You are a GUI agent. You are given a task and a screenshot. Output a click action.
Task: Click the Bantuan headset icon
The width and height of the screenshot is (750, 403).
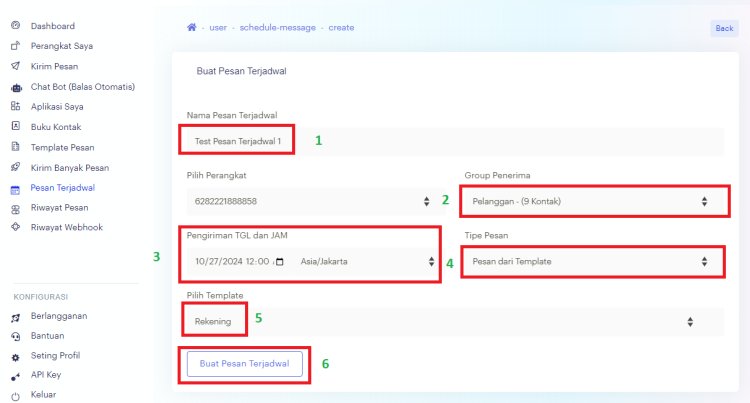click(x=15, y=337)
